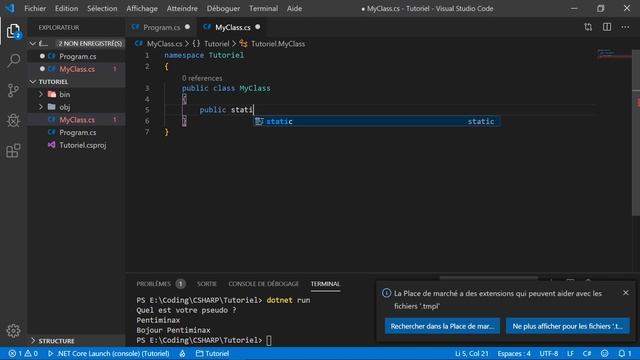
Task: Open the Source Control view
Action: click(x=13, y=91)
